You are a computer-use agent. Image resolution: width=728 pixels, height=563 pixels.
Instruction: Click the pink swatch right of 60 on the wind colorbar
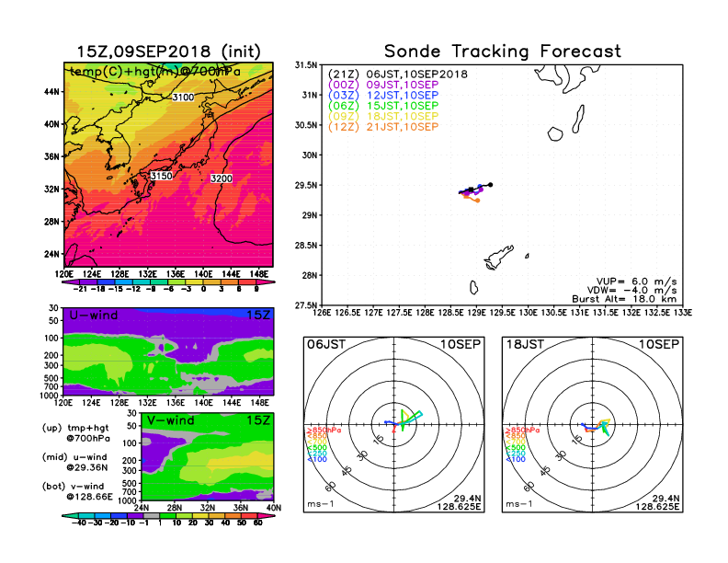click(266, 516)
